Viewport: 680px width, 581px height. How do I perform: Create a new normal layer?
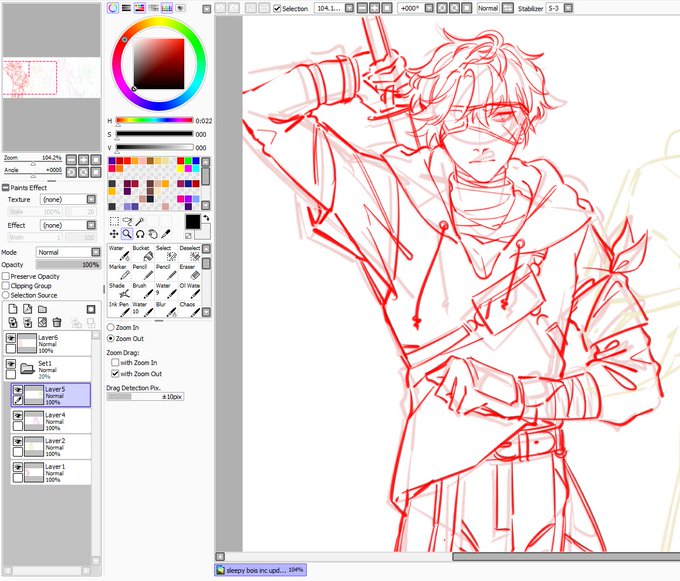pos(13,309)
